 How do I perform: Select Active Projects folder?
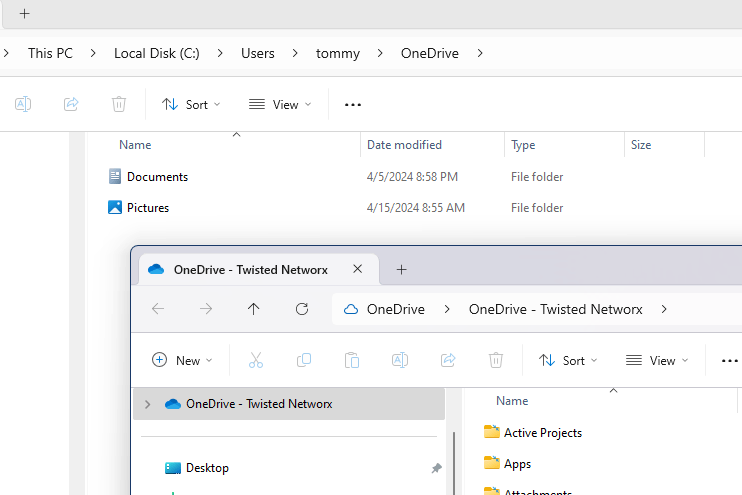pyautogui.click(x=543, y=433)
